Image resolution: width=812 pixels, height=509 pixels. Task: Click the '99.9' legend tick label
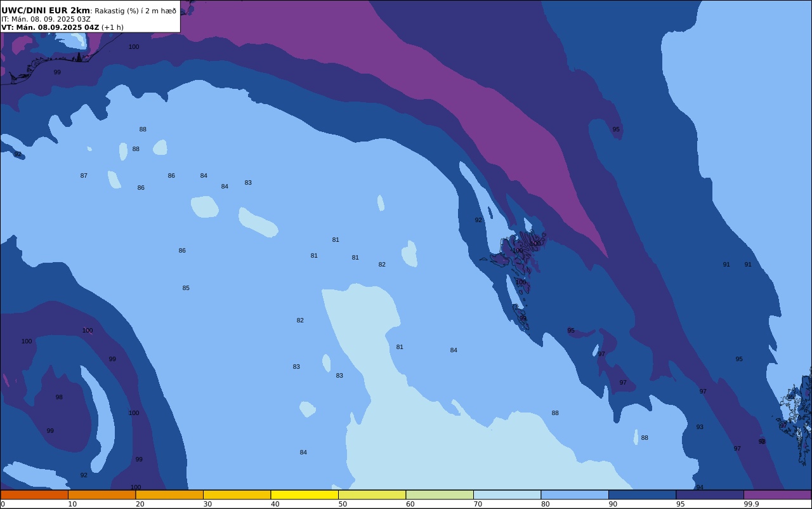point(751,504)
